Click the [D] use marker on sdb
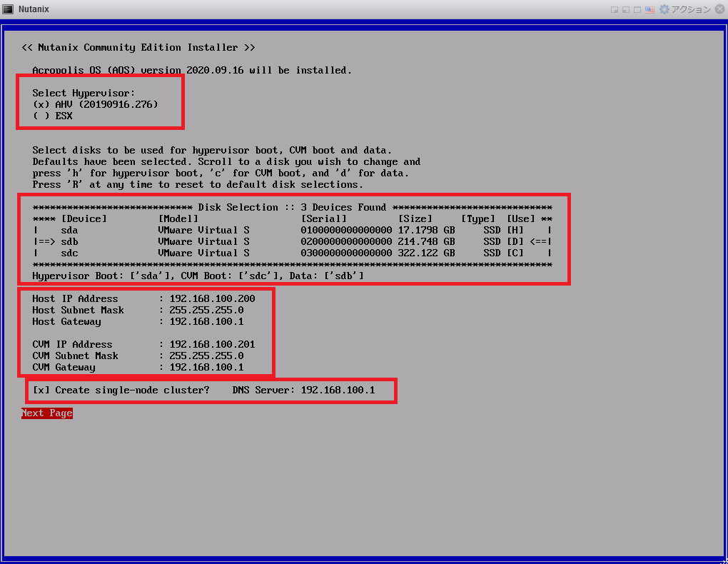The width and height of the screenshot is (728, 564). tap(515, 241)
